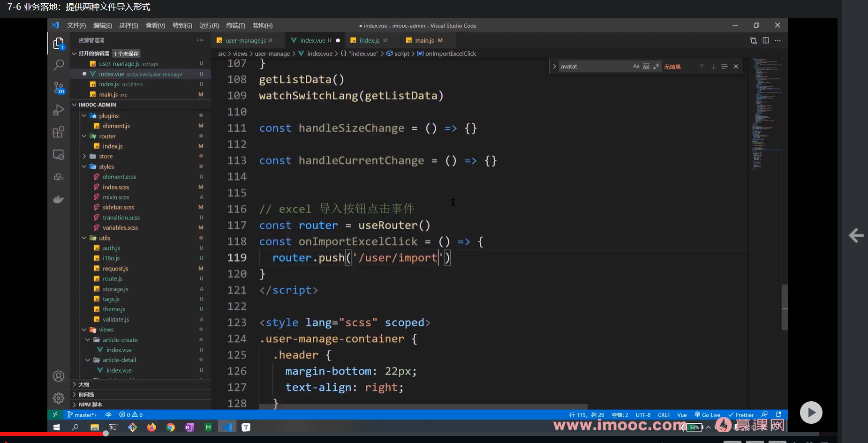
Task: Click the line 119 column 28 cursor position
Action: pos(587,415)
